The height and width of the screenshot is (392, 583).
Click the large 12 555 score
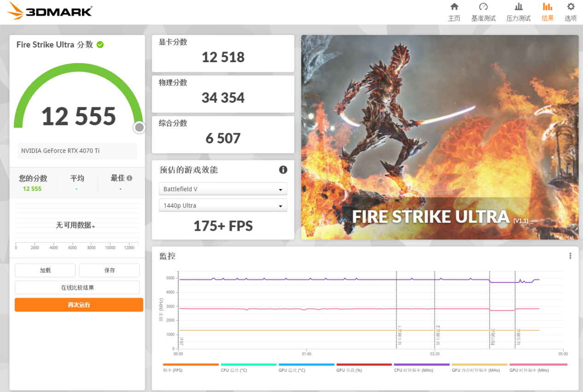[x=79, y=116]
